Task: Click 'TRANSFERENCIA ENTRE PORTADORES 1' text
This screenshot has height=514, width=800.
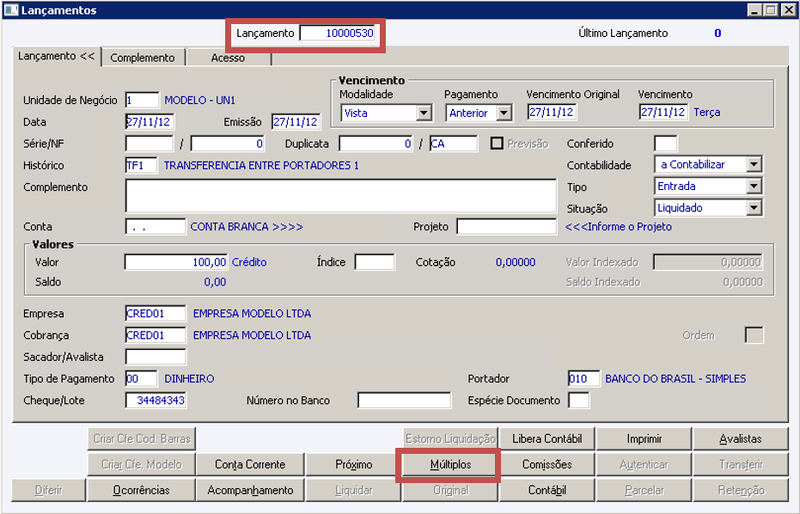Action: tap(261, 165)
